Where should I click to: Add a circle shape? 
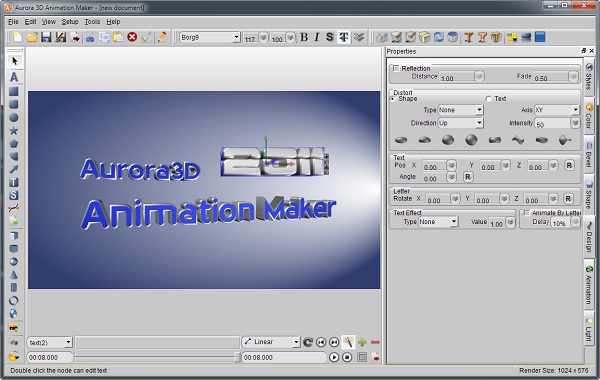pyautogui.click(x=14, y=117)
